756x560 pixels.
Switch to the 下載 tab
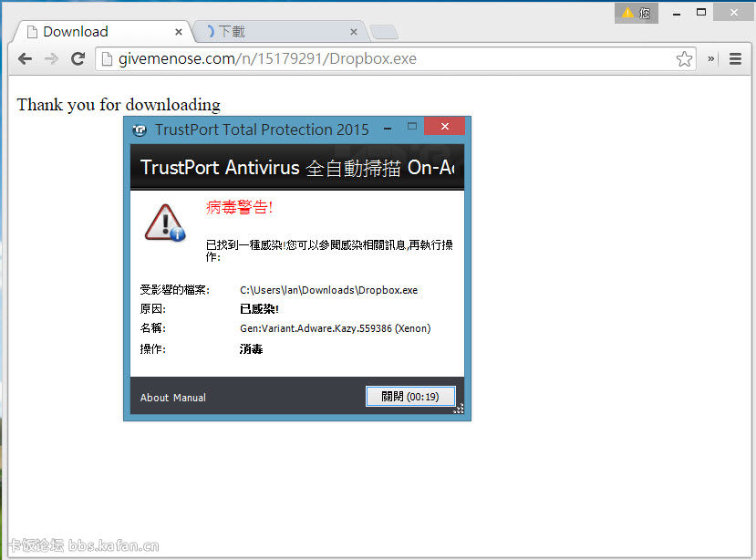[280, 32]
